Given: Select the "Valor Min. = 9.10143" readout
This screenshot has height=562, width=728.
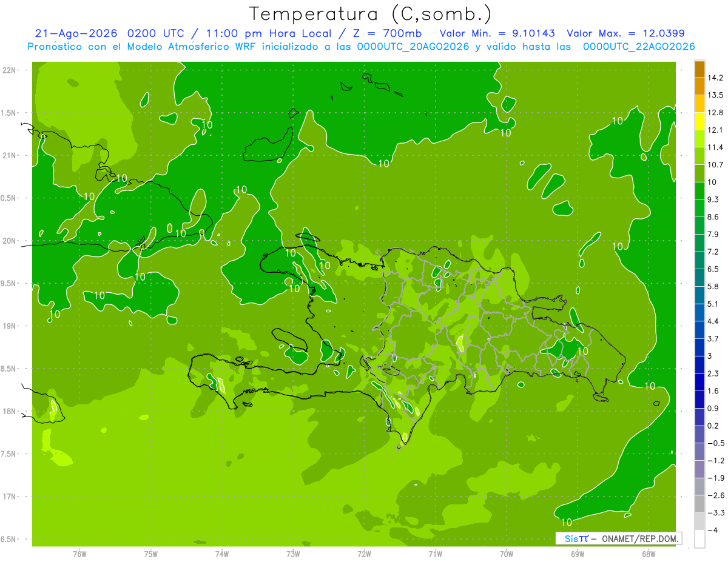Looking at the screenshot, I should point(497,33).
